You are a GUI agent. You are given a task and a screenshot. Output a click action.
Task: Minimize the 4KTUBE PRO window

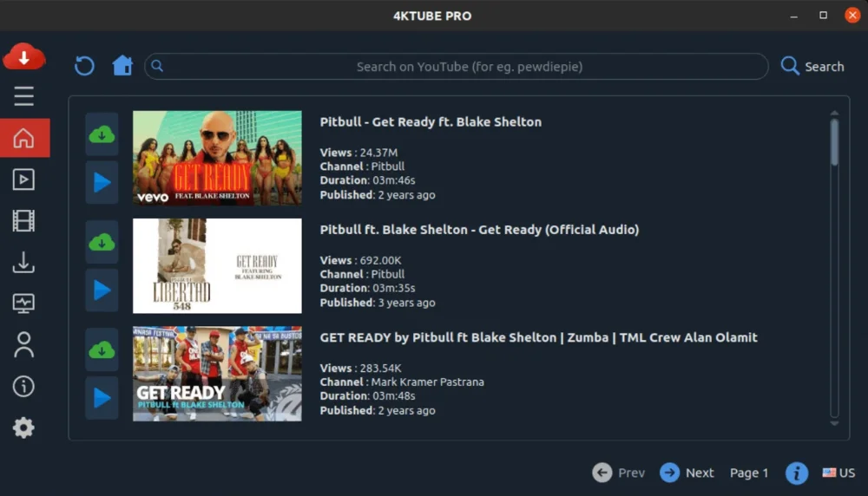794,16
